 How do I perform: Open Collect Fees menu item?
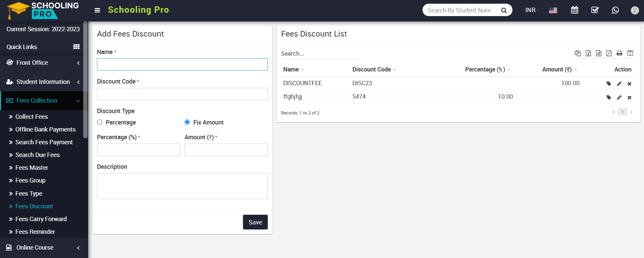(32, 117)
